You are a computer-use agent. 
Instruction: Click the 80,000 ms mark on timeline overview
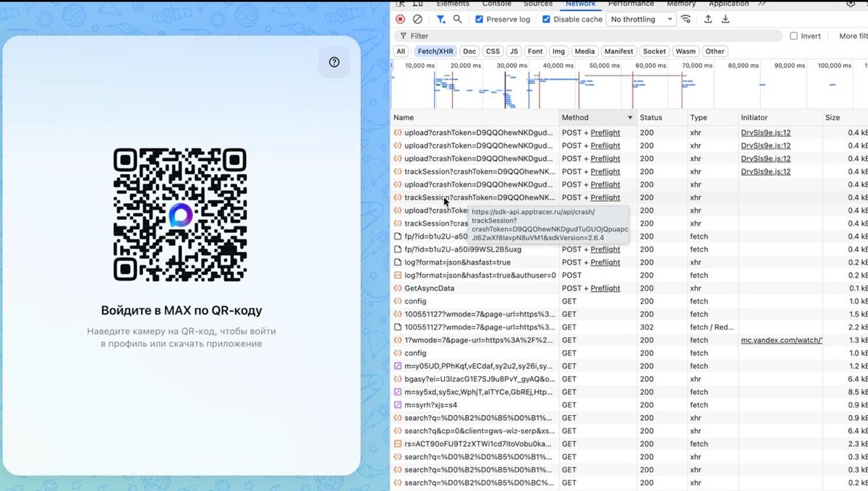[743, 65]
